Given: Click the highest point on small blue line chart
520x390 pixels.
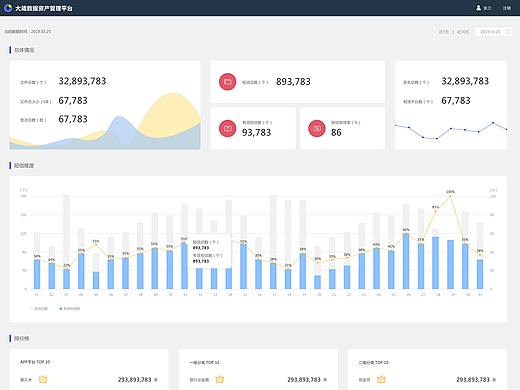Looking at the screenshot, I should (x=493, y=123).
